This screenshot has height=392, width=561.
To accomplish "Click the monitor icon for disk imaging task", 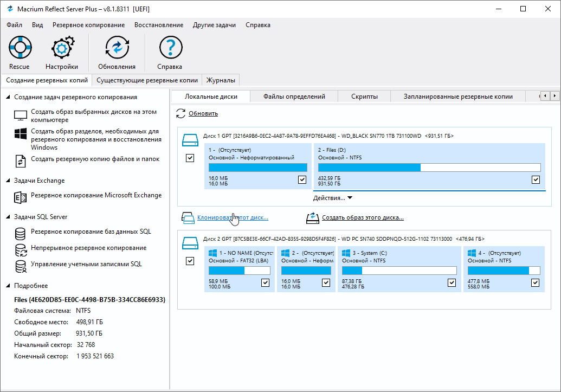I will pyautogui.click(x=21, y=115).
